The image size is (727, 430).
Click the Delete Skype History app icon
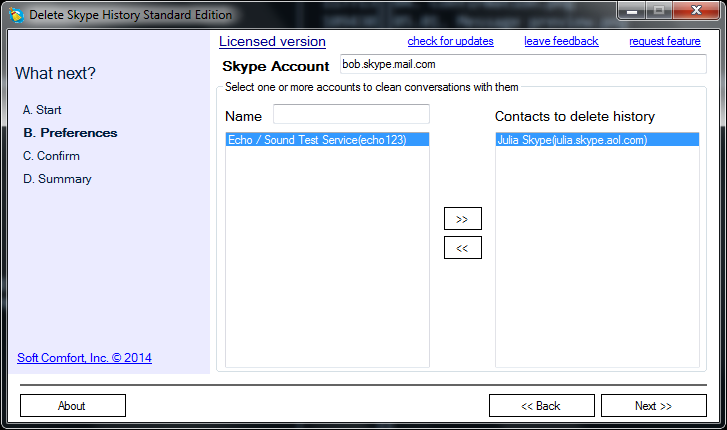coord(16,15)
